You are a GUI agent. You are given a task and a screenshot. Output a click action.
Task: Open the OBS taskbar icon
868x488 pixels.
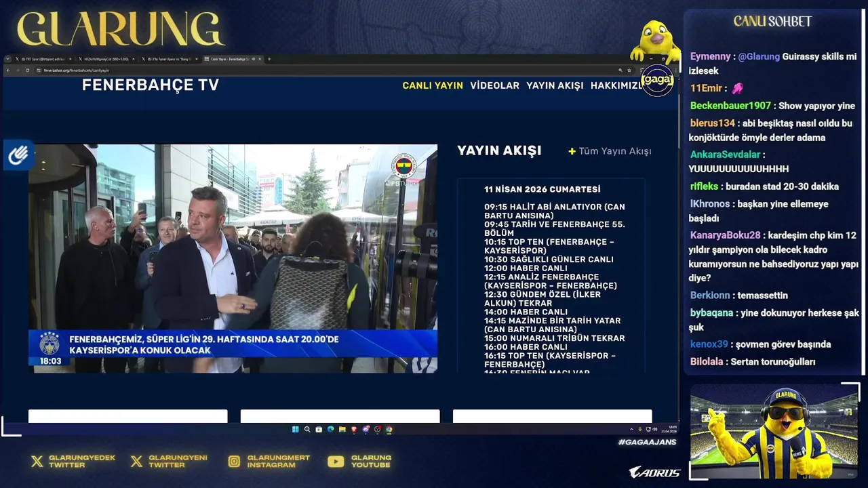pos(378,429)
